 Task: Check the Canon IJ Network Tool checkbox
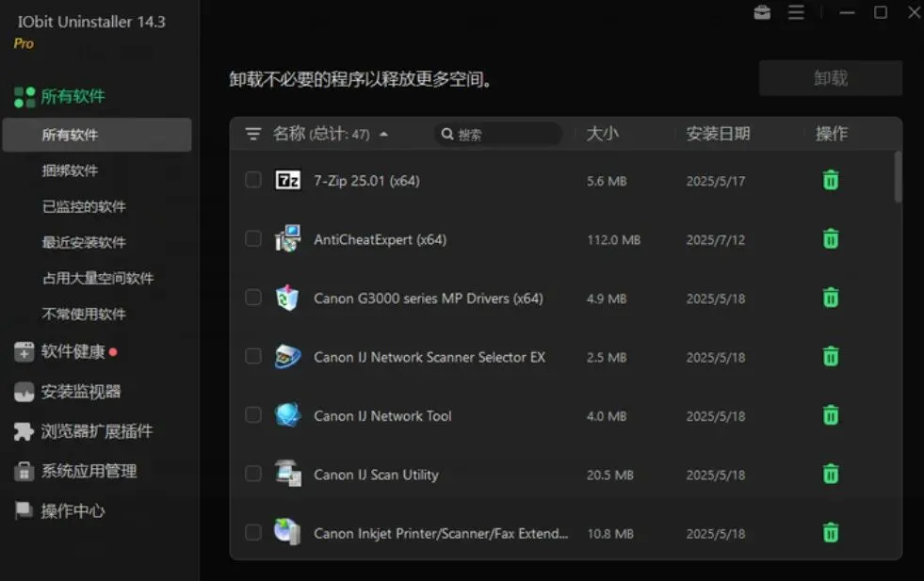(x=252, y=415)
